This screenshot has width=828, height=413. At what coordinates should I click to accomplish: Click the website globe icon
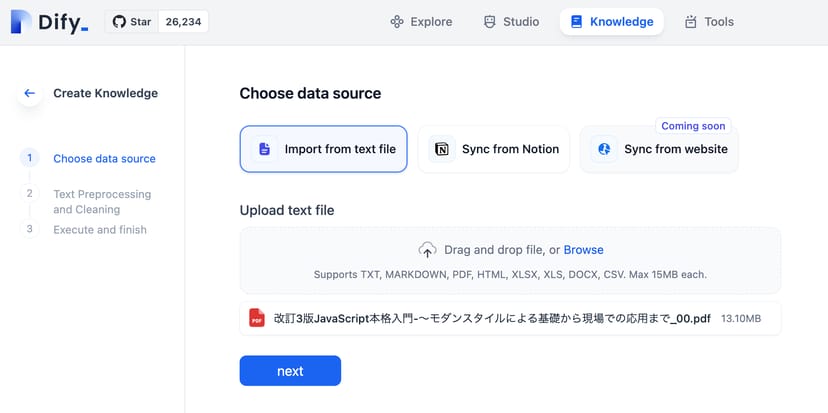pyautogui.click(x=604, y=149)
